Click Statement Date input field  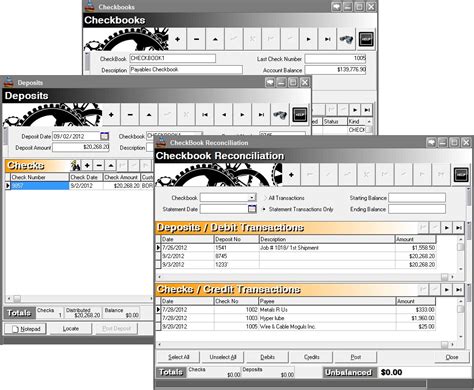pos(224,209)
